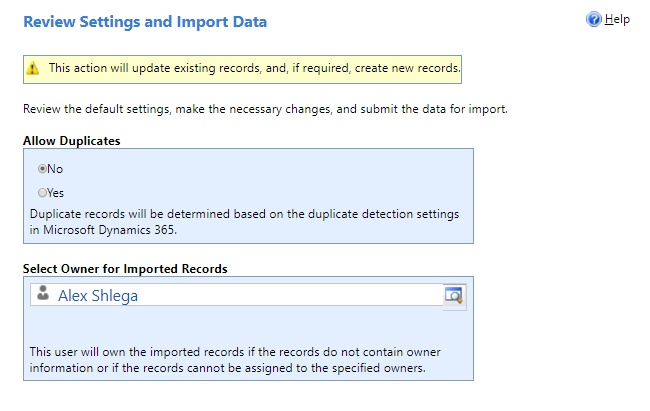Viewport: 650px width, 411px height.
Task: Click Select Owner for Imported Records heading
Action: [x=125, y=269]
